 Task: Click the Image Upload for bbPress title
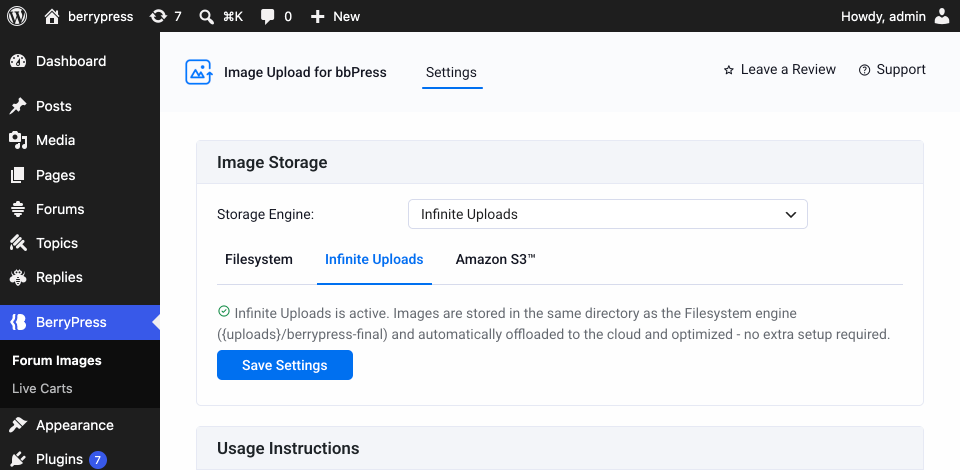[305, 72]
